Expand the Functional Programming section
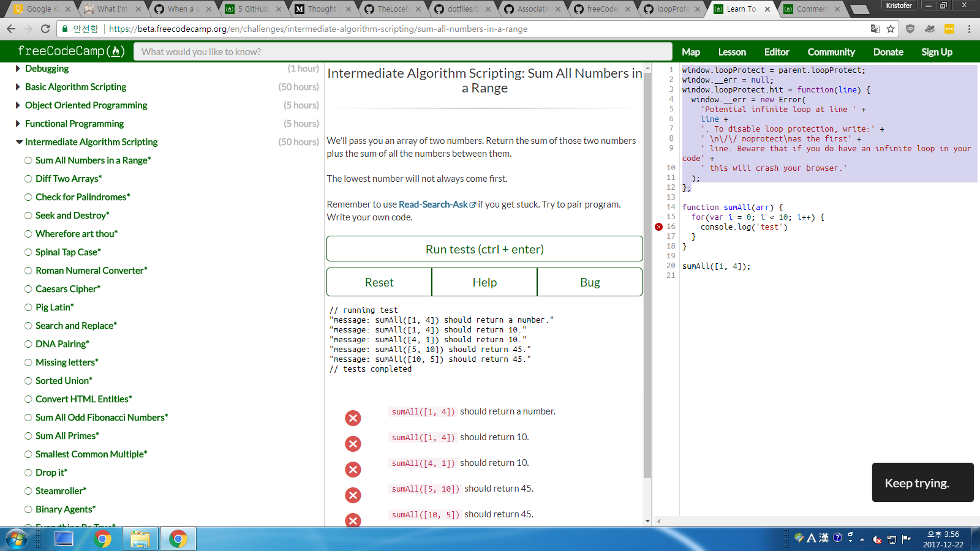The image size is (980, 551). click(x=17, y=123)
